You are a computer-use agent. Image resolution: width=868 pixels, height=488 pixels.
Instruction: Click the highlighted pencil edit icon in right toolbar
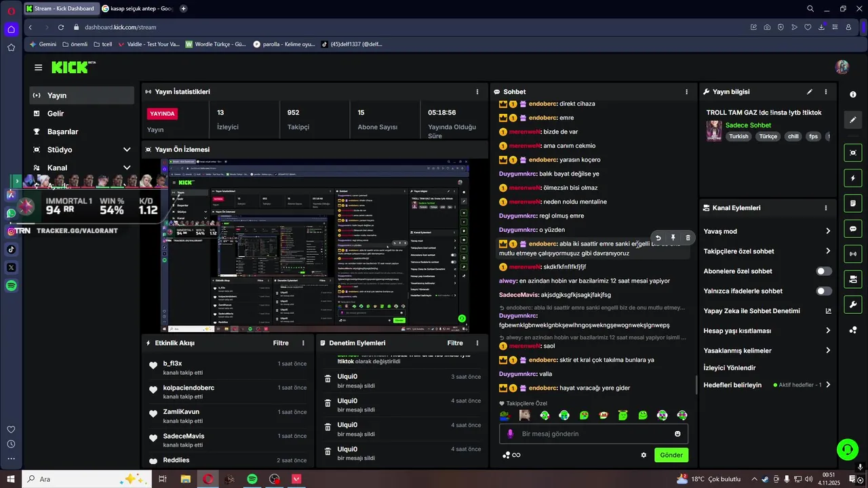[853, 120]
